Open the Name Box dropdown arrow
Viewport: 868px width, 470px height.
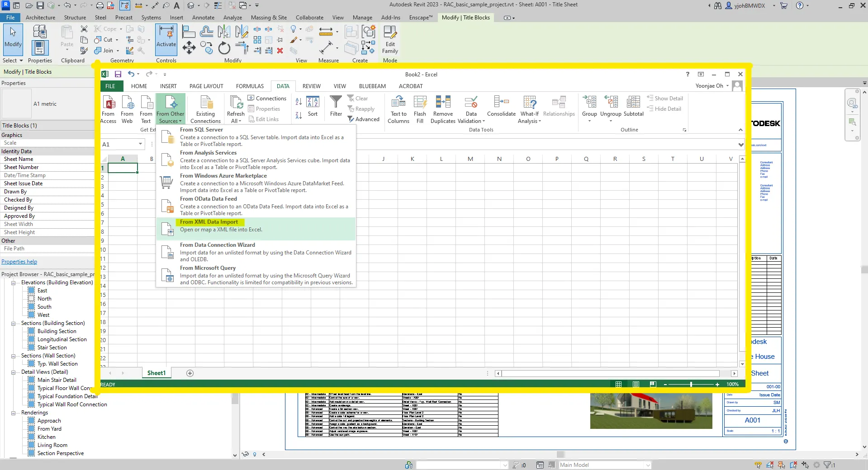point(140,144)
